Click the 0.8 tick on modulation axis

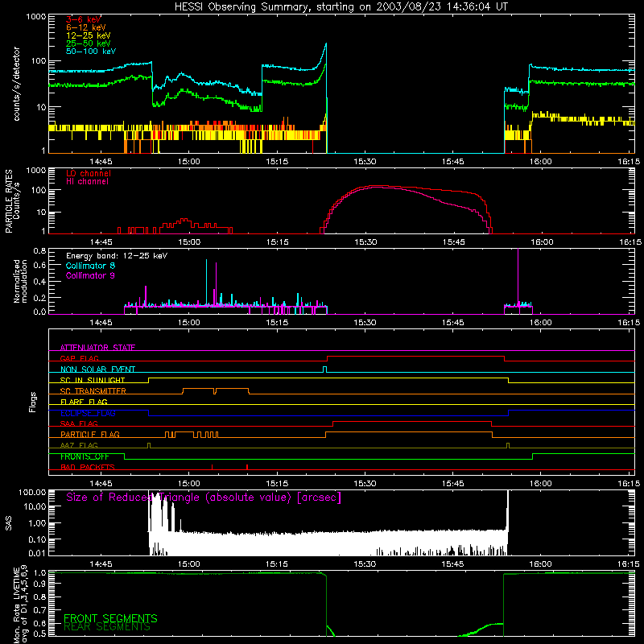[39, 250]
